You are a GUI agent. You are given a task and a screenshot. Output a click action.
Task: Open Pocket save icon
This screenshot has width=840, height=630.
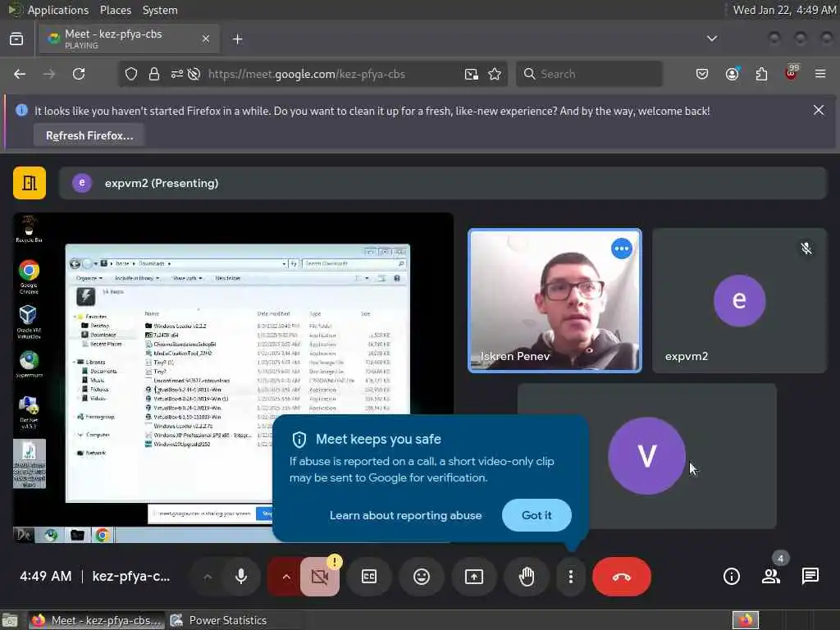pos(702,74)
